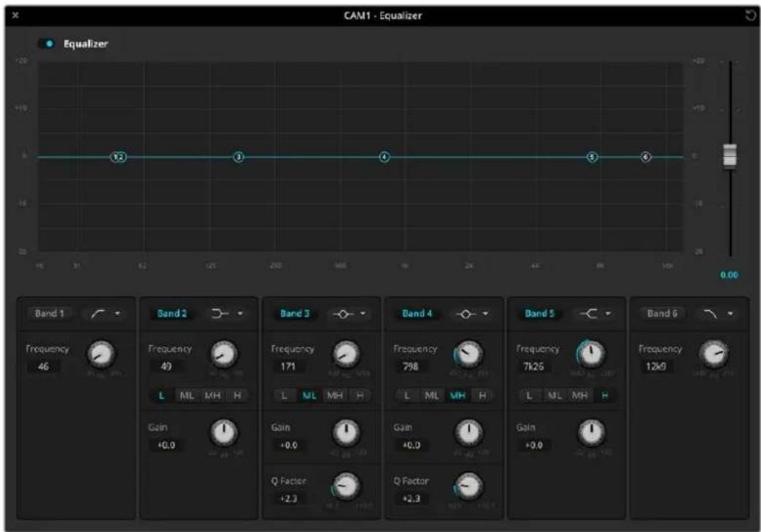The height and width of the screenshot is (532, 761).
Task: Click Band 3 Q Factor field showing +2.3
Action: coord(288,498)
